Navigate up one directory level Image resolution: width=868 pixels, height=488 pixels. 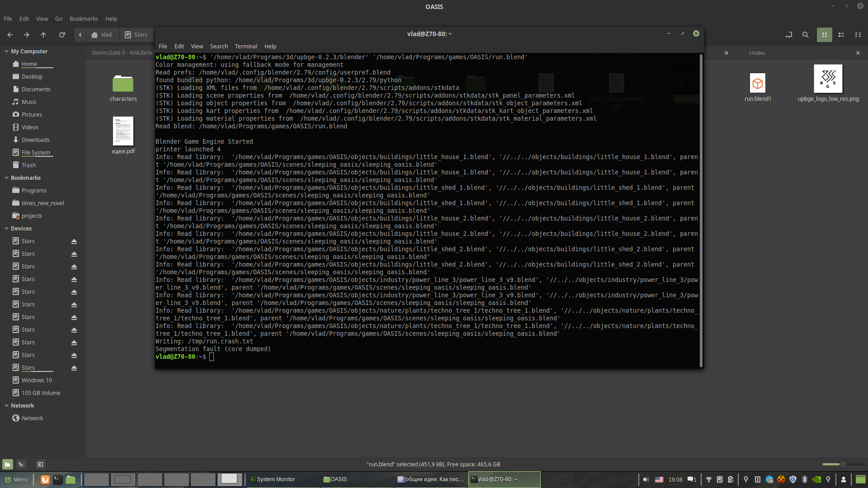(x=43, y=34)
